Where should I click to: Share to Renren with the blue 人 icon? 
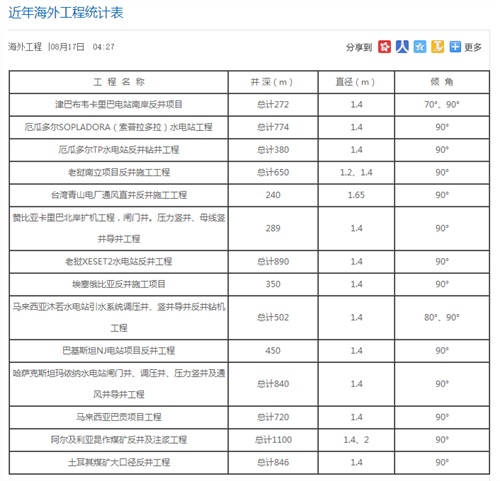click(402, 47)
